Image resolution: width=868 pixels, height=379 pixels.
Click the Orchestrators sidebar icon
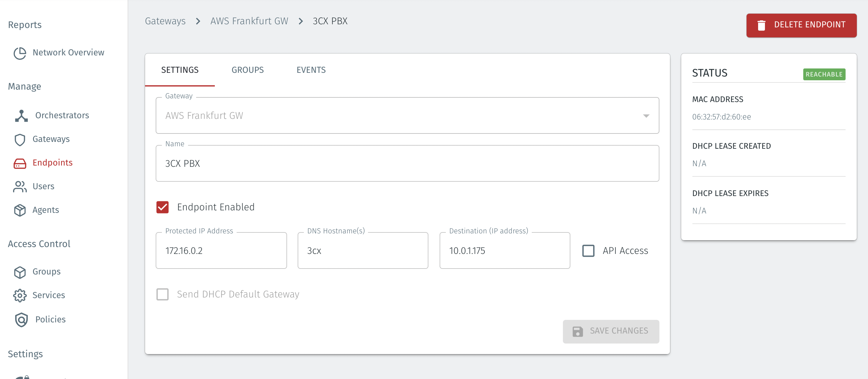[x=21, y=115]
